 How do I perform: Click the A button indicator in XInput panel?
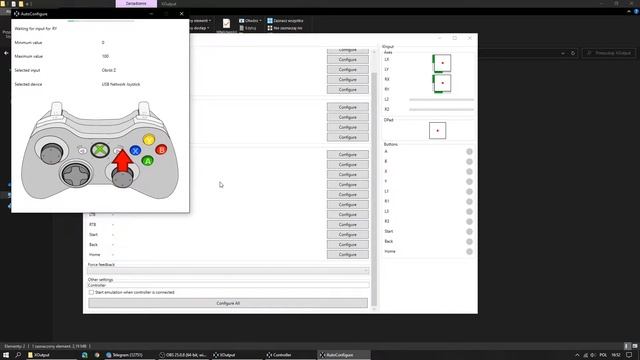tap(469, 151)
